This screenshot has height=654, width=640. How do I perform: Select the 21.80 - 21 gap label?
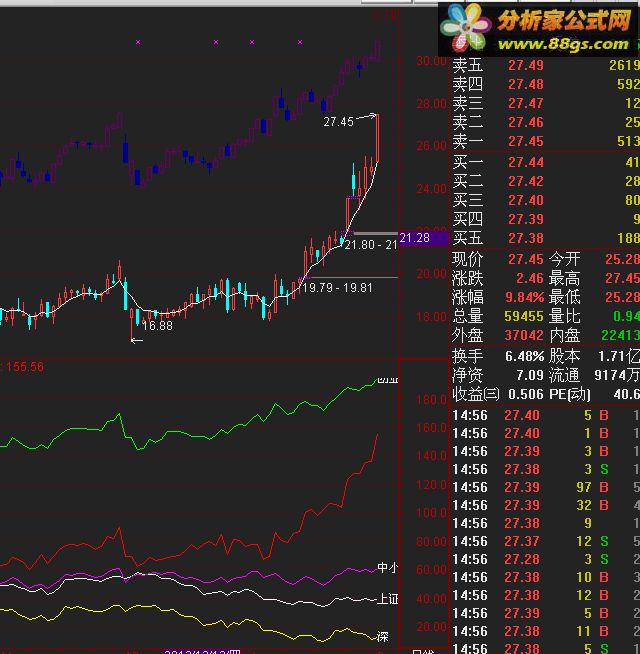pos(371,245)
